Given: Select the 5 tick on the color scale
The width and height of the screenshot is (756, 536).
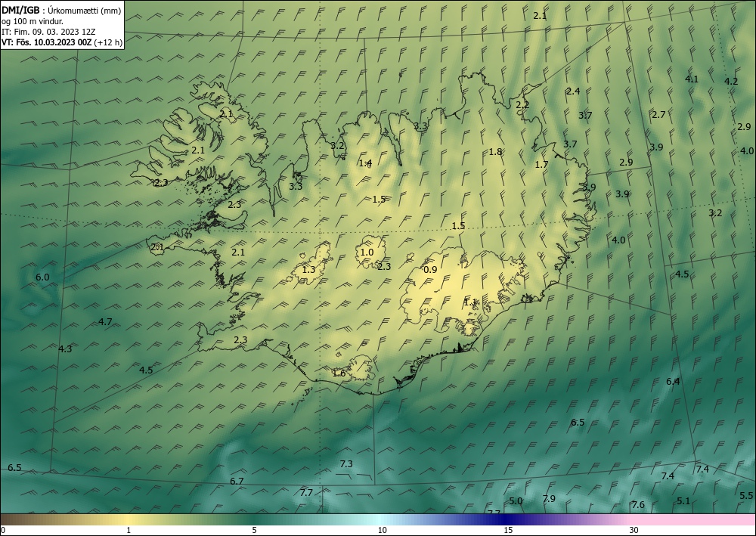Looking at the screenshot, I should [x=254, y=530].
